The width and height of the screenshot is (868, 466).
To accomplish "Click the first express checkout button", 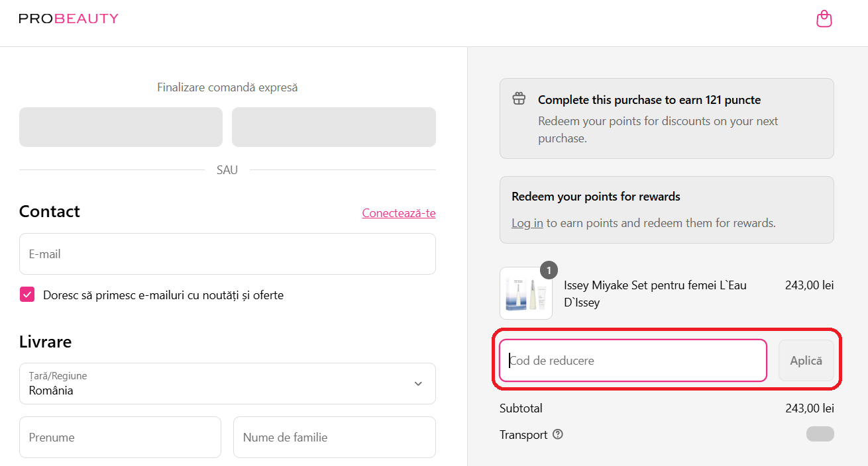I will click(x=121, y=127).
